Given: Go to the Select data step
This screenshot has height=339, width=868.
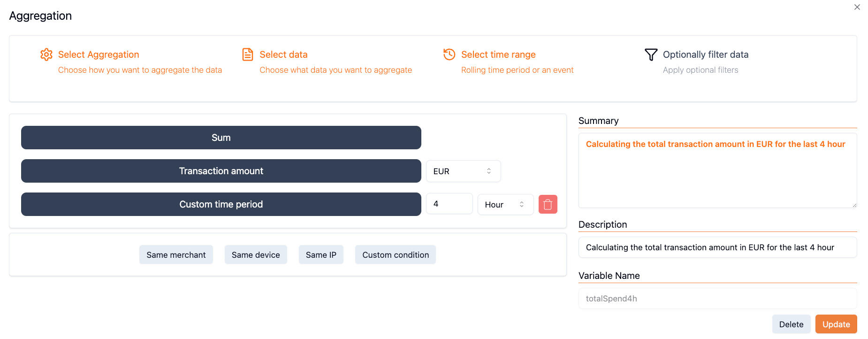Looking at the screenshot, I should click(283, 54).
